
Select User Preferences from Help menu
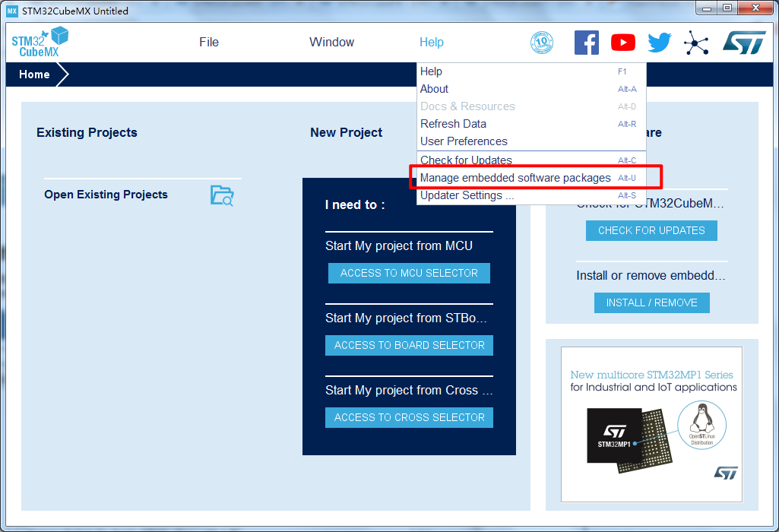(x=464, y=141)
